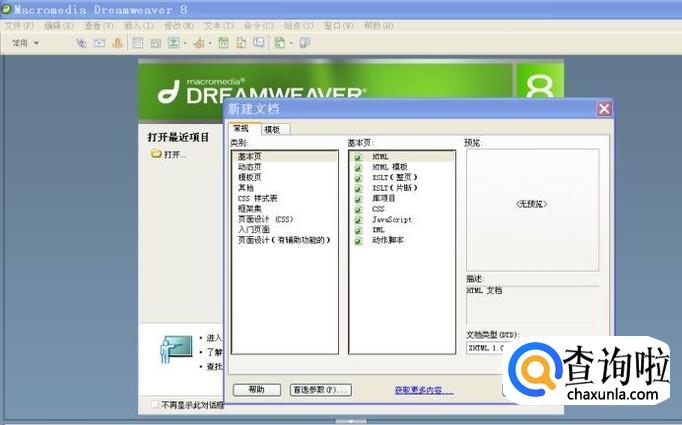Image resolution: width=682 pixels, height=425 pixels.
Task: Select the 页面设计(有辅助功能的) category
Action: (284, 240)
